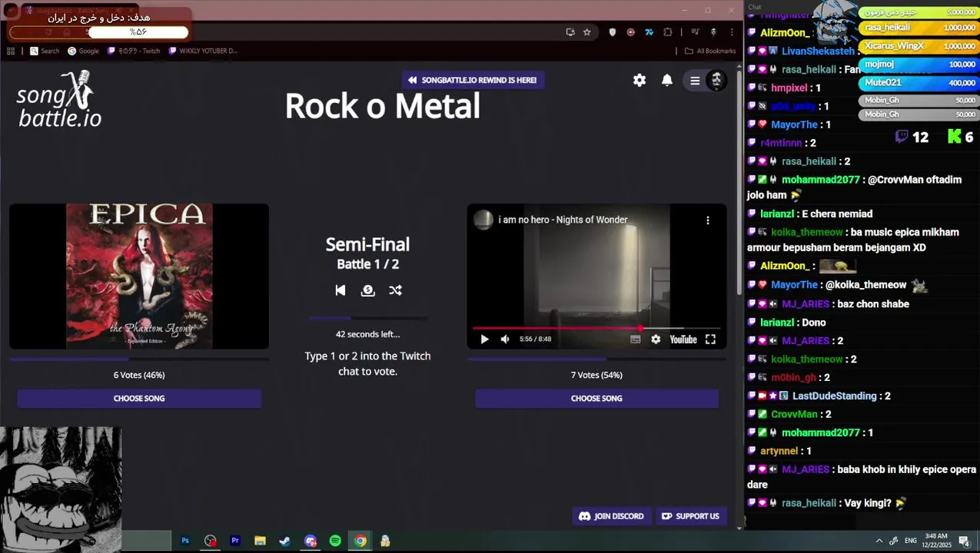This screenshot has width=980, height=553.
Task: Click username LivanShekasteh in chat
Action: 818,51
